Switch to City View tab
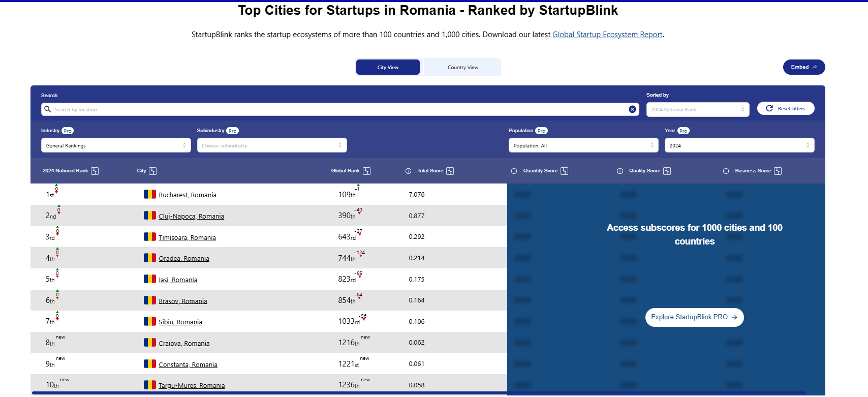 point(388,67)
